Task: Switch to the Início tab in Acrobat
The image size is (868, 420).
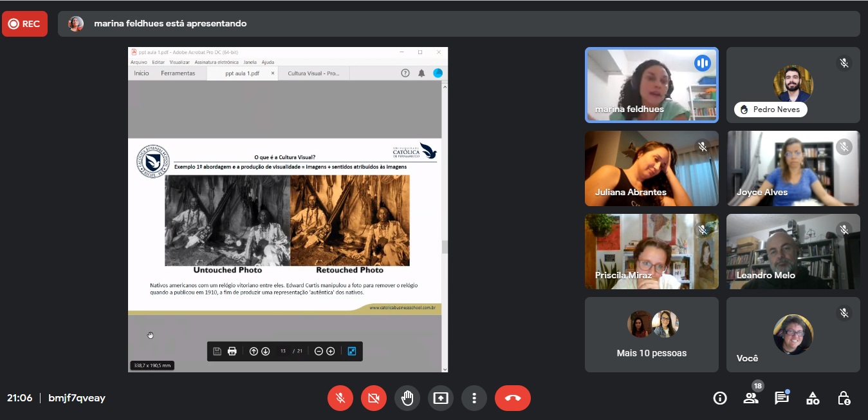Action: pos(142,73)
